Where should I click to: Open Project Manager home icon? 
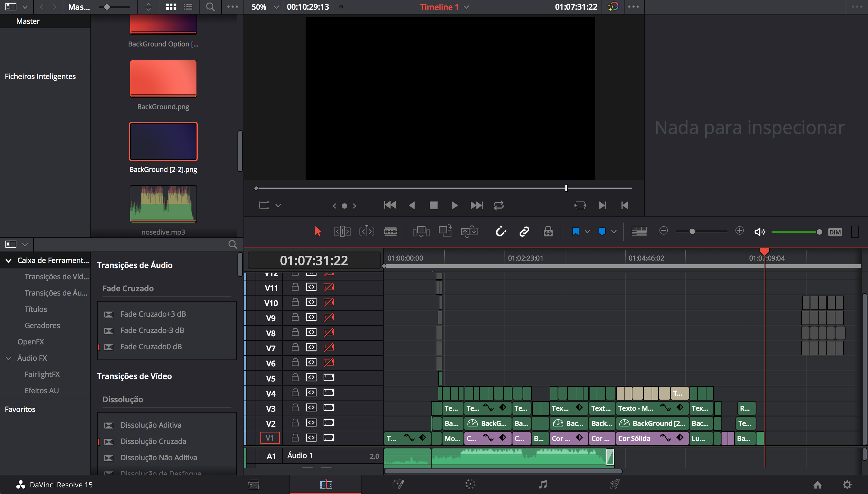[817, 484]
